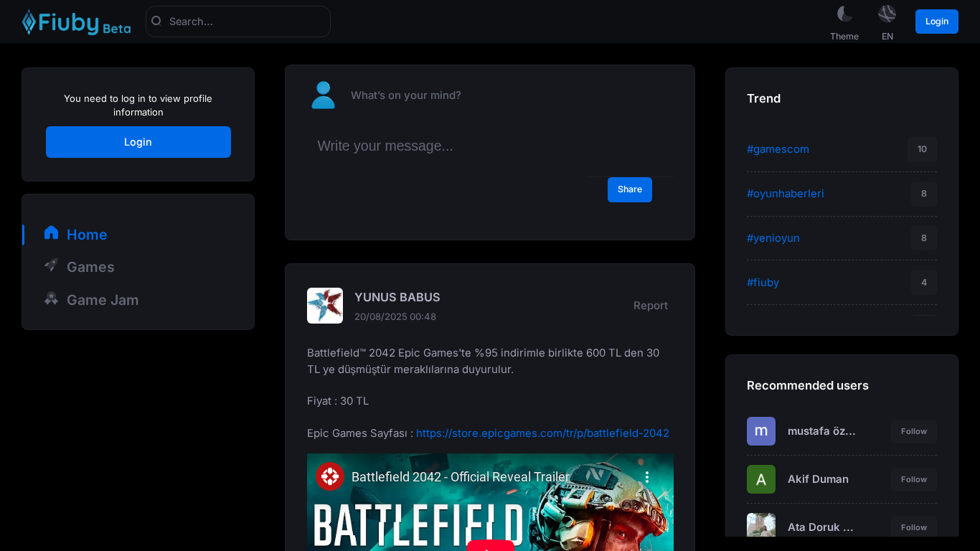Toggle dark Theme moon icon

[x=844, y=14]
